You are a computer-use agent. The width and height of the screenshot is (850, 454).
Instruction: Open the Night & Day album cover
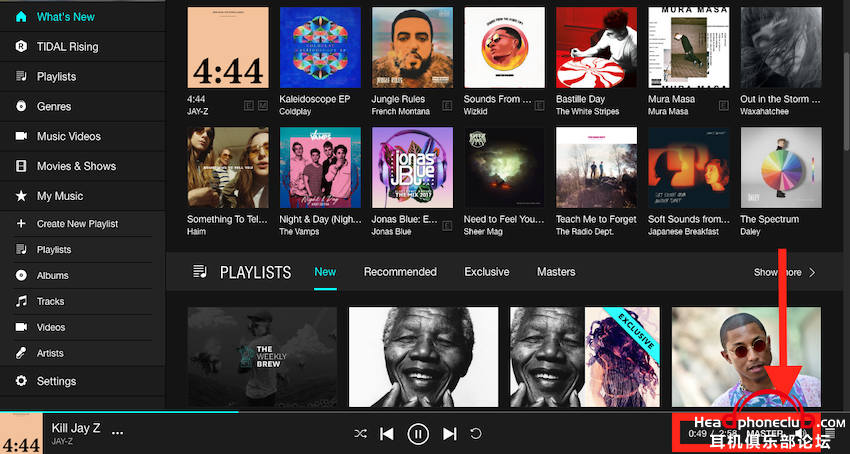(320, 168)
